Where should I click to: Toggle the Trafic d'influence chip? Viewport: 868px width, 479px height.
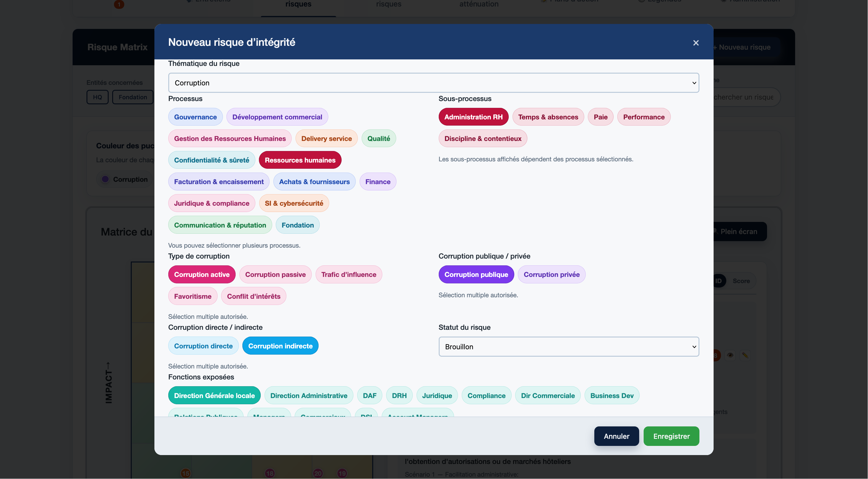(x=348, y=274)
